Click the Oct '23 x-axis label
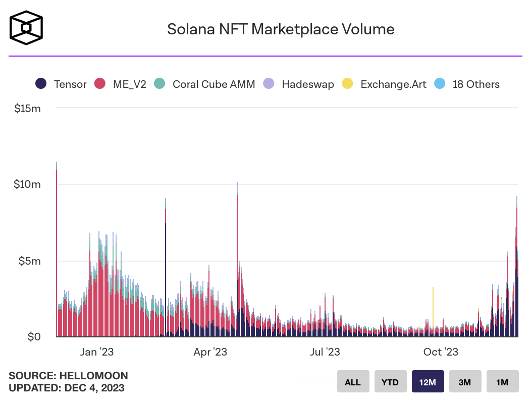 (x=441, y=352)
